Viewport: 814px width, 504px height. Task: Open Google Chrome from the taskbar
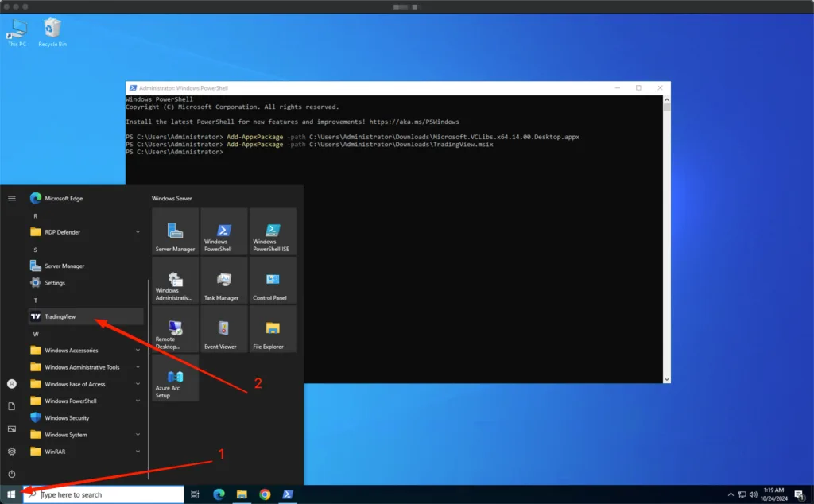tap(265, 494)
